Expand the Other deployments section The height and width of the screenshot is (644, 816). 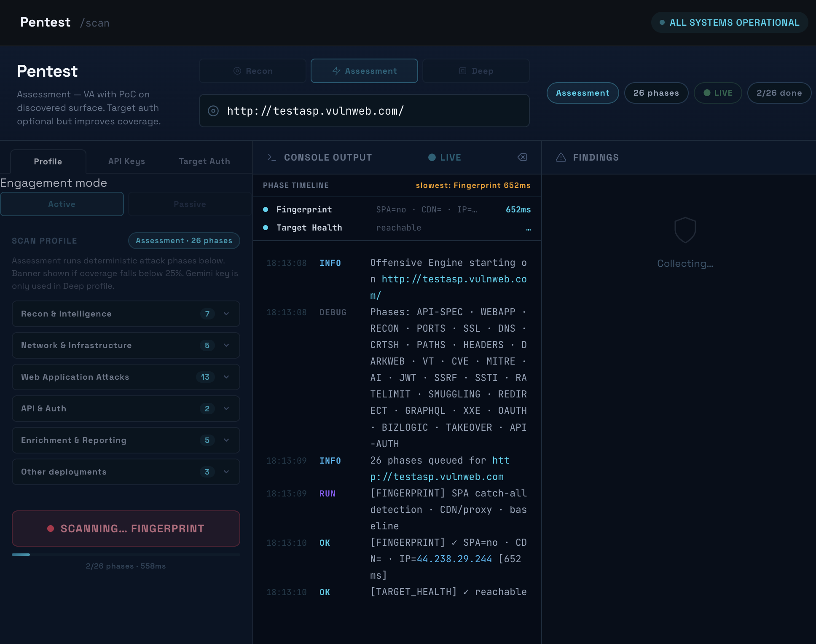click(x=126, y=472)
